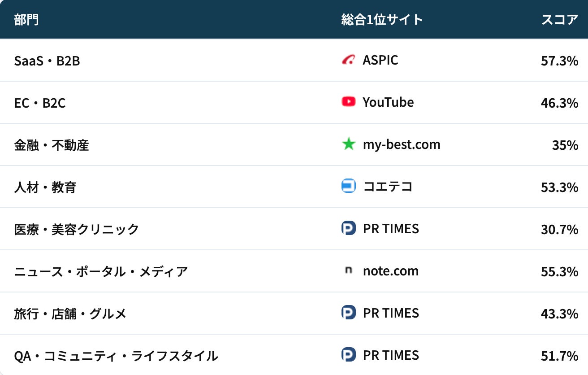Select the note.com site name

(x=390, y=271)
